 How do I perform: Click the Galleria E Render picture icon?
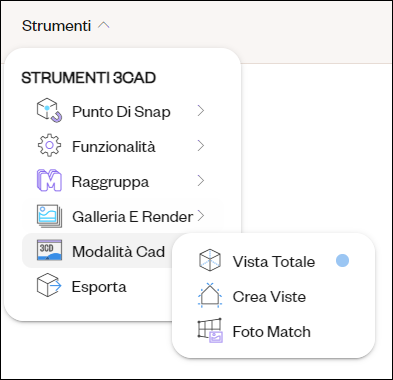(49, 216)
